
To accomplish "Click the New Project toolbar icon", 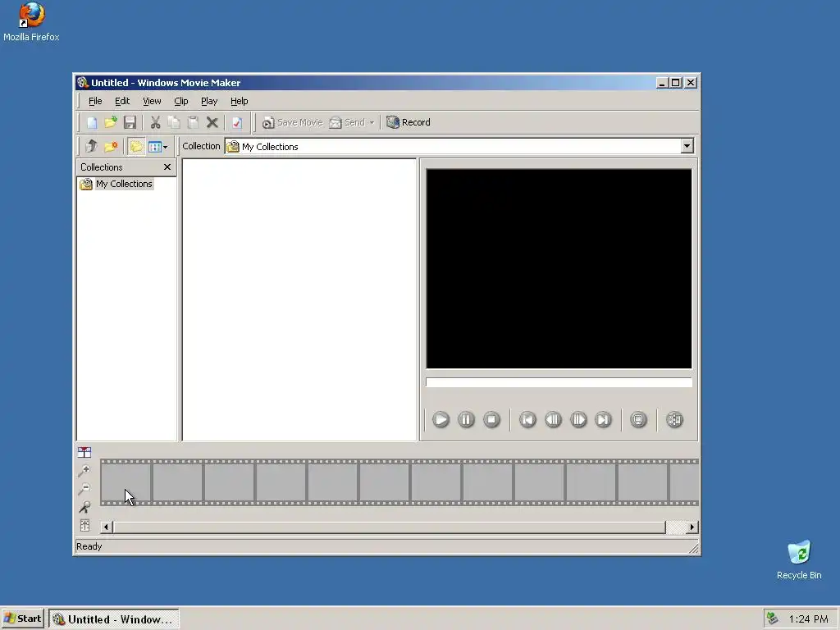I will (92, 123).
